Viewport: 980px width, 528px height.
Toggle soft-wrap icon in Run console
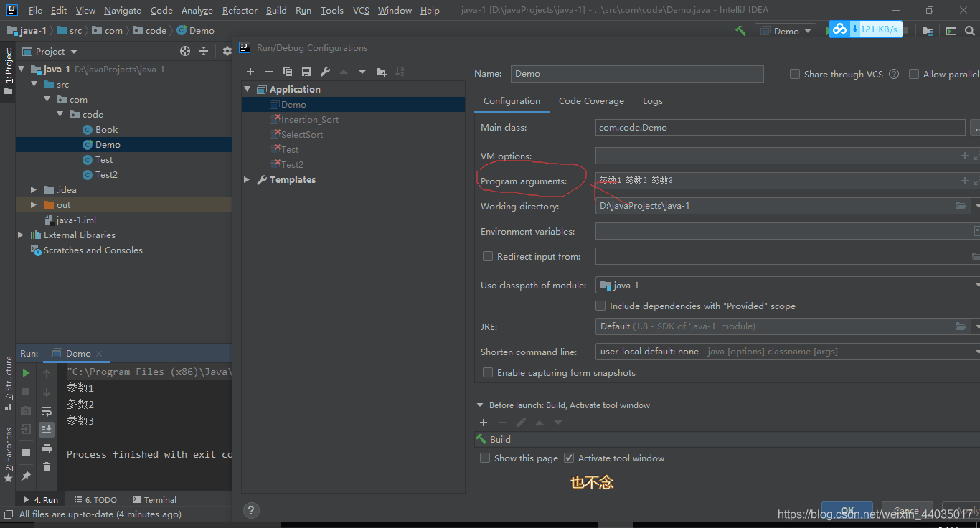coord(47,411)
